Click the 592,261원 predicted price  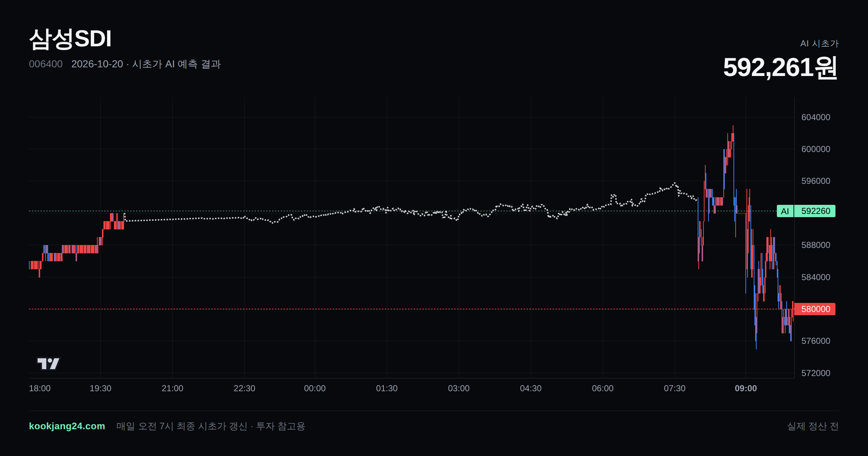pos(780,67)
